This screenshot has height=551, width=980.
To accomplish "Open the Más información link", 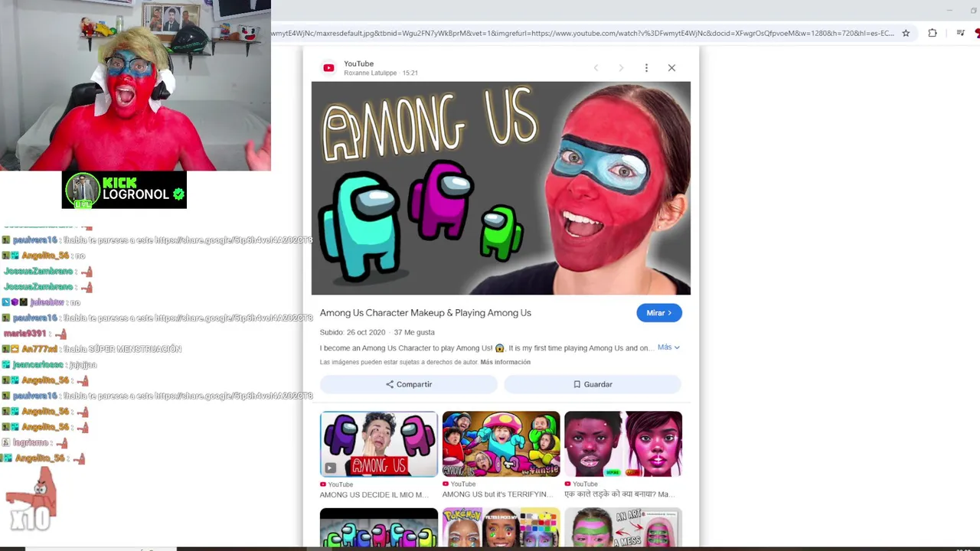I will click(x=505, y=362).
